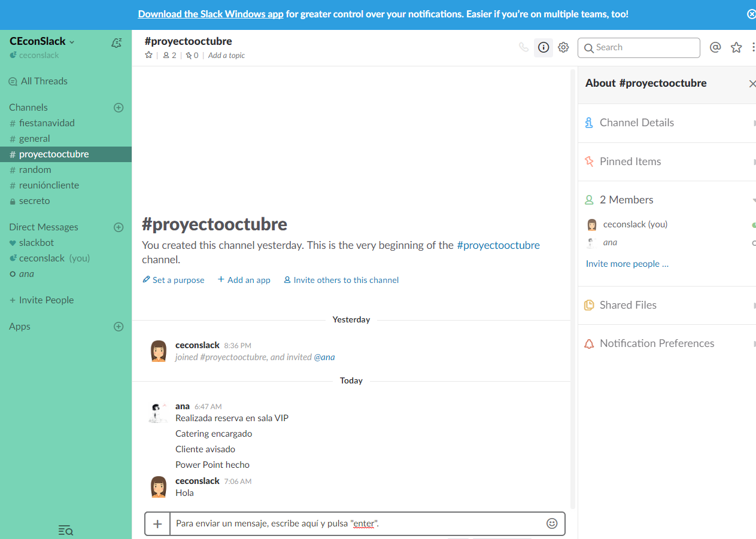The image size is (756, 539).
Task: Open emoji picker in message box
Action: [552, 523]
